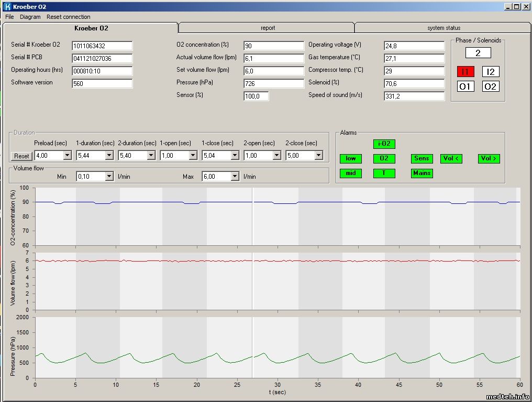
Task: Expand the Max volume flow dropdown
Action: tap(235, 177)
